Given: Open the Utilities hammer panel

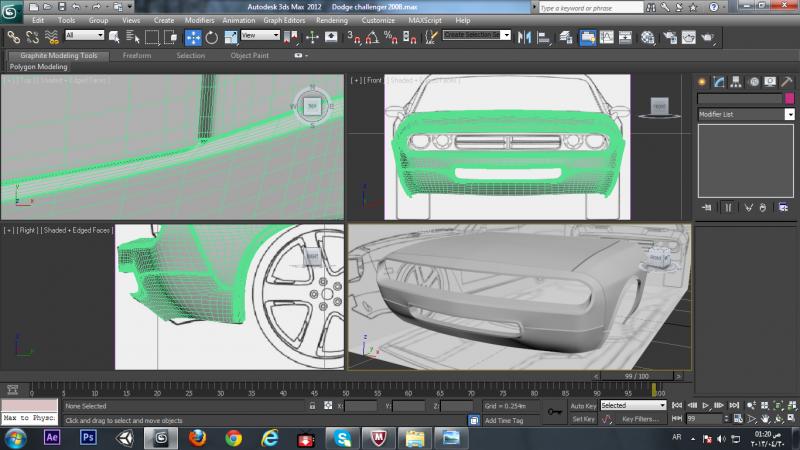Looking at the screenshot, I should click(x=787, y=81).
